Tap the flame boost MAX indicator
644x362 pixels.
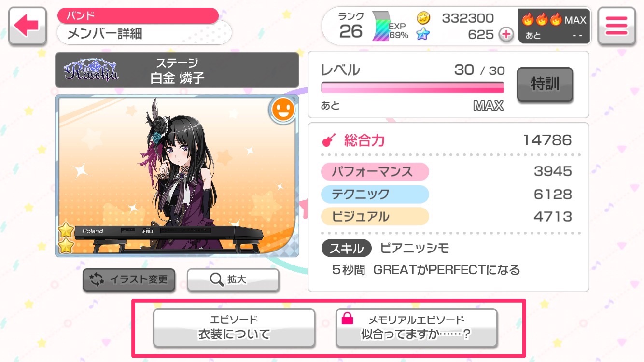coord(554,26)
